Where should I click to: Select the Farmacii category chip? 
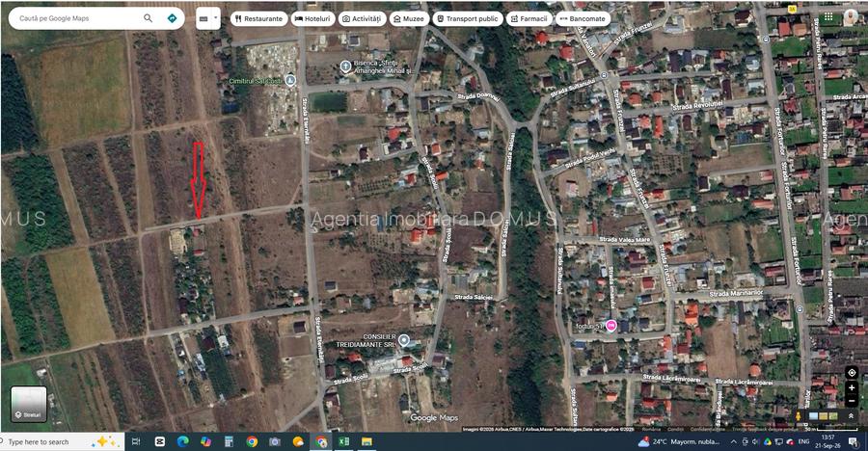(529, 19)
